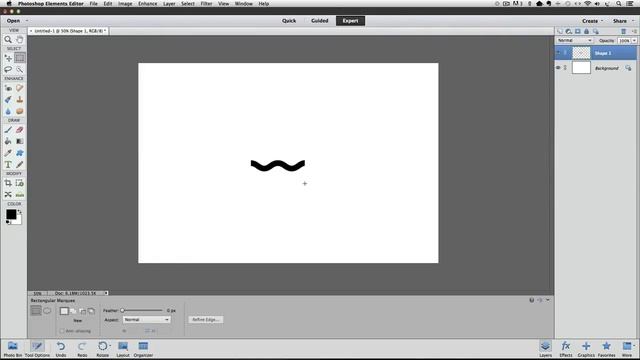
Task: Select the Recompose tool
Action: (x=20, y=183)
